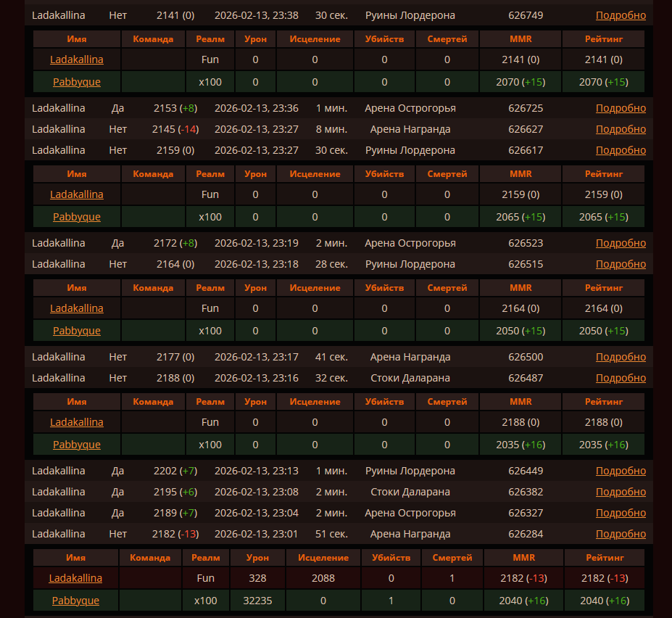This screenshot has width=672, height=618.
Task: Click Pabbyque link in the 2065 (+15) row
Action: pyautogui.click(x=77, y=217)
